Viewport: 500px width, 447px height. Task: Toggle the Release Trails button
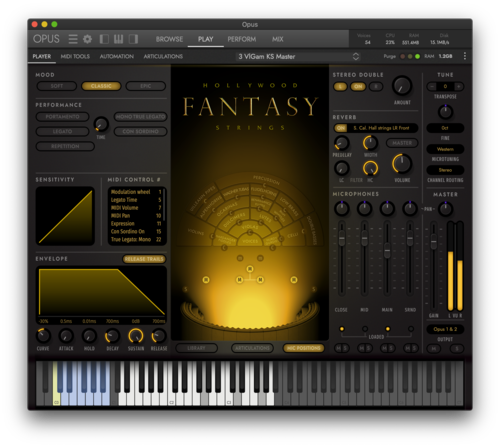click(x=144, y=259)
